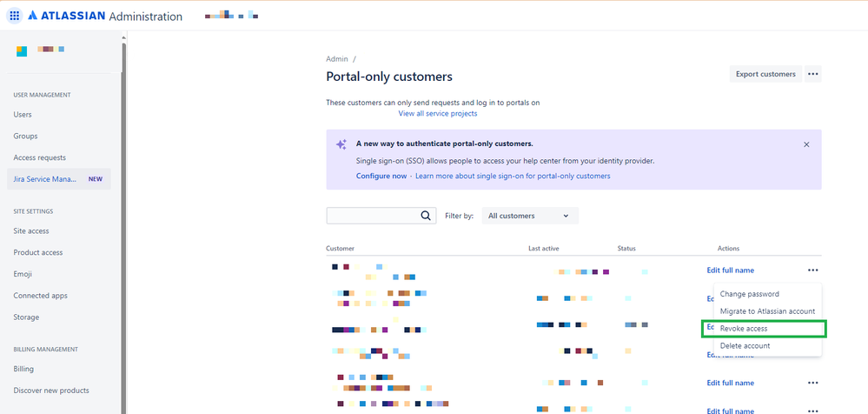Go to Product access settings
This screenshot has height=414, width=868.
[x=38, y=252]
